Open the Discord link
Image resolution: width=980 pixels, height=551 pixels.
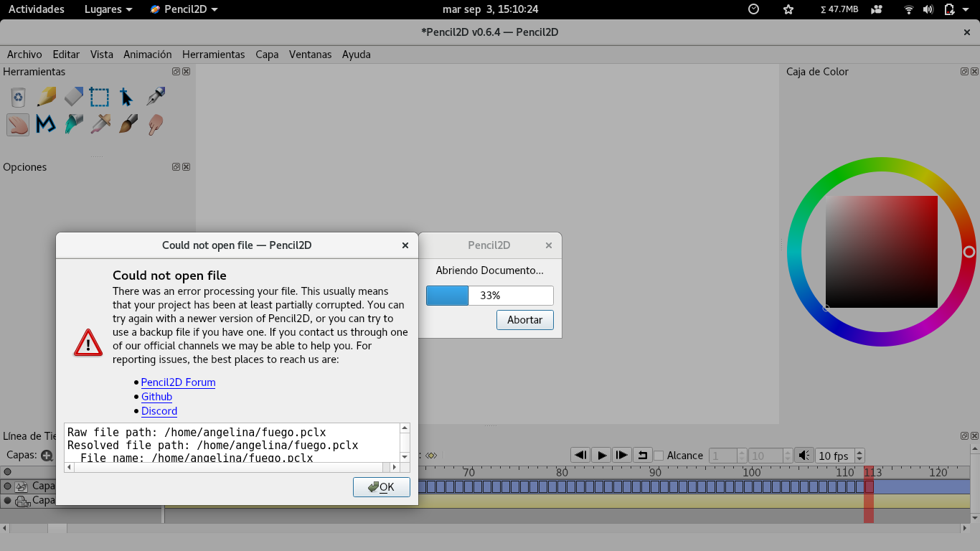tap(159, 411)
